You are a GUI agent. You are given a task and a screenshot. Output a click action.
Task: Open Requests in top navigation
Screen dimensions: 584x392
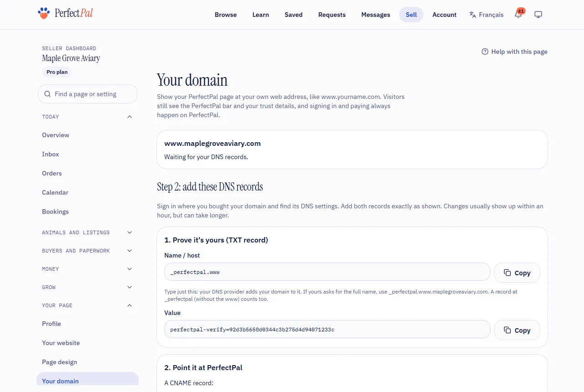click(x=332, y=15)
